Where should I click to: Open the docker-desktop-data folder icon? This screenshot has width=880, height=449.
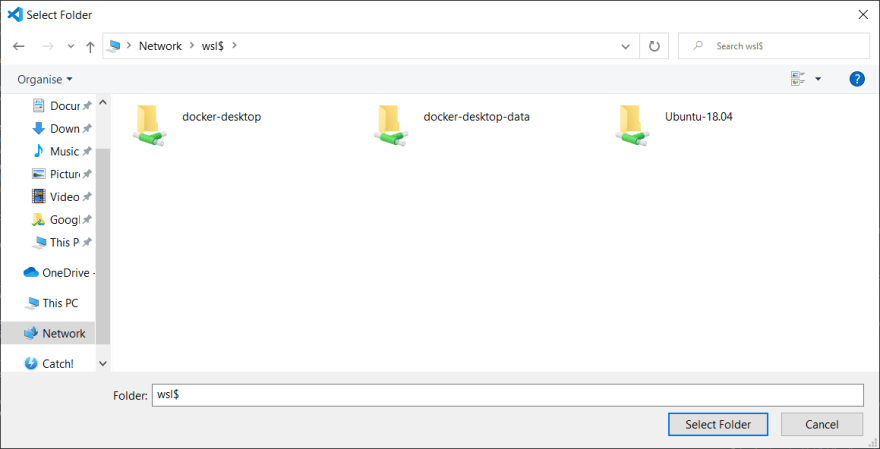click(x=391, y=126)
